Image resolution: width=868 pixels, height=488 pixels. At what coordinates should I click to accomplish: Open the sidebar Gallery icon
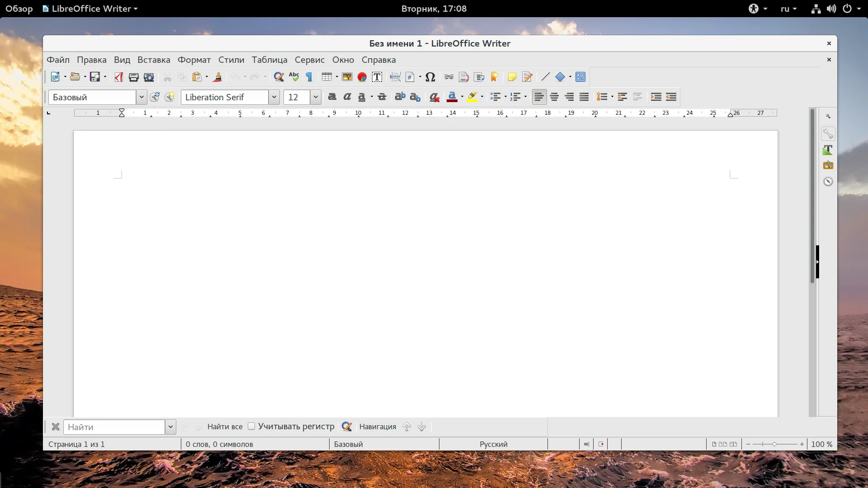coord(828,165)
